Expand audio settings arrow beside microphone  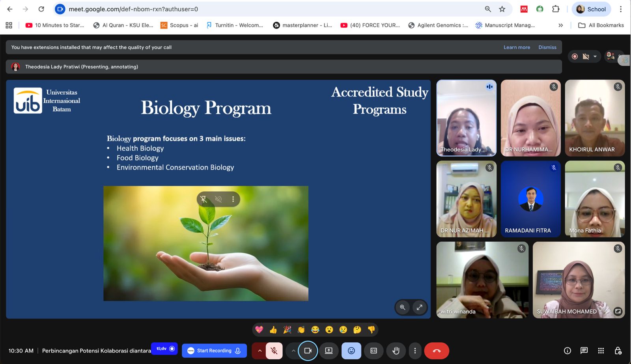259,351
